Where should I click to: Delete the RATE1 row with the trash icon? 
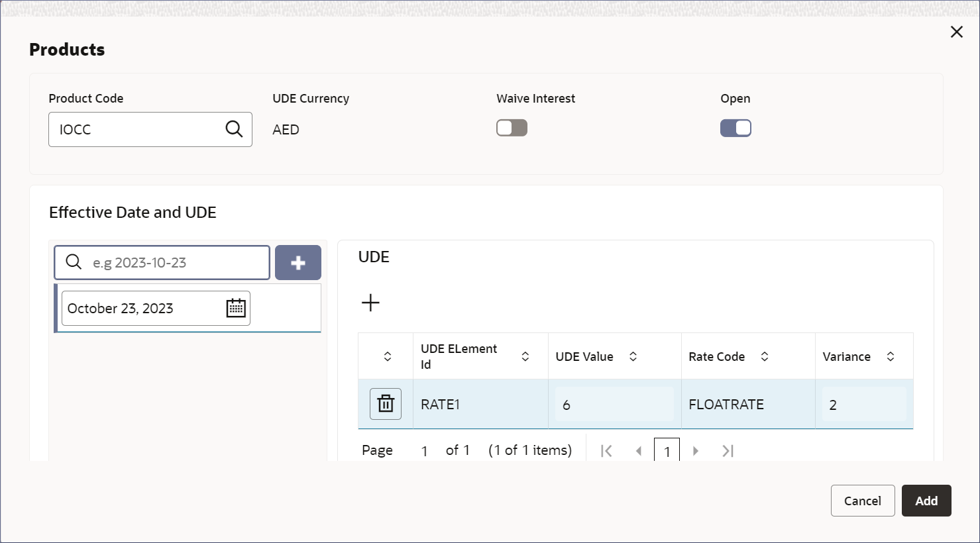click(386, 404)
